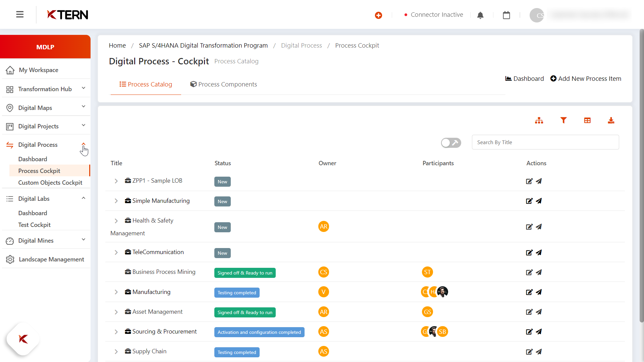Image resolution: width=644 pixels, height=362 pixels.
Task: Send the ZPP1 - Sample LOB item
Action: [539, 181]
